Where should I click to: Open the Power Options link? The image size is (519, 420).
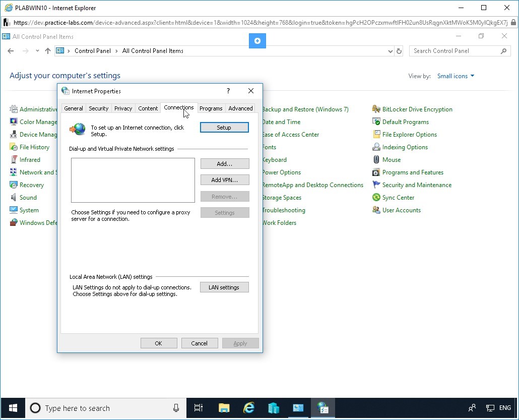point(282,172)
